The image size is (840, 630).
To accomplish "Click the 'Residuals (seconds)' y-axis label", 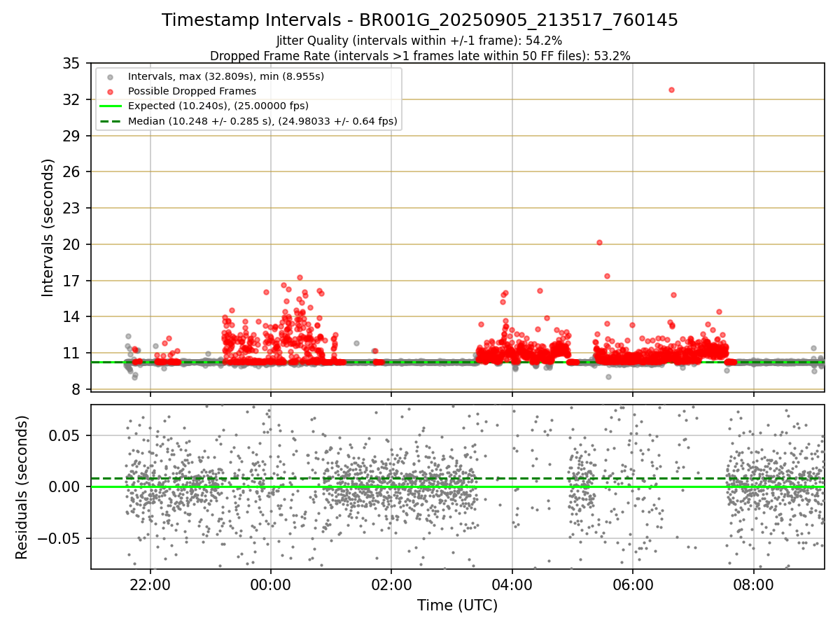I will (22, 487).
